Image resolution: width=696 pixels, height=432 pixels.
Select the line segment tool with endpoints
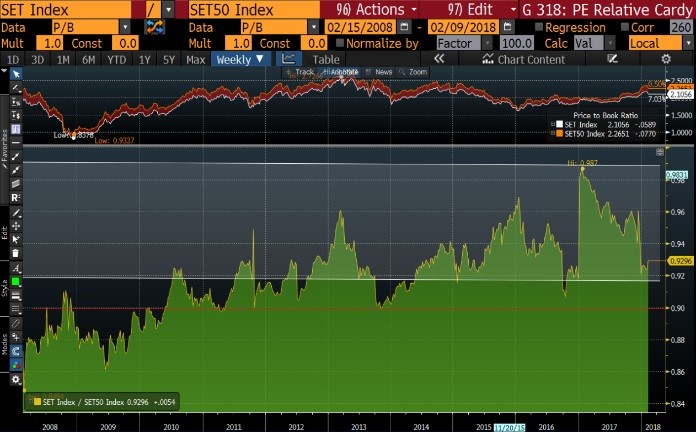point(16,157)
